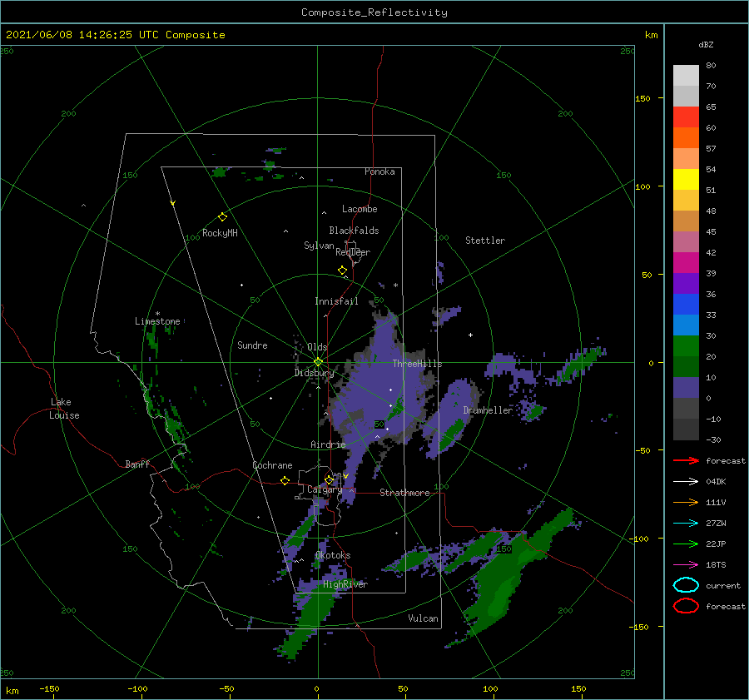
Task: Click the green 22JP arrow icon
Action: (686, 544)
